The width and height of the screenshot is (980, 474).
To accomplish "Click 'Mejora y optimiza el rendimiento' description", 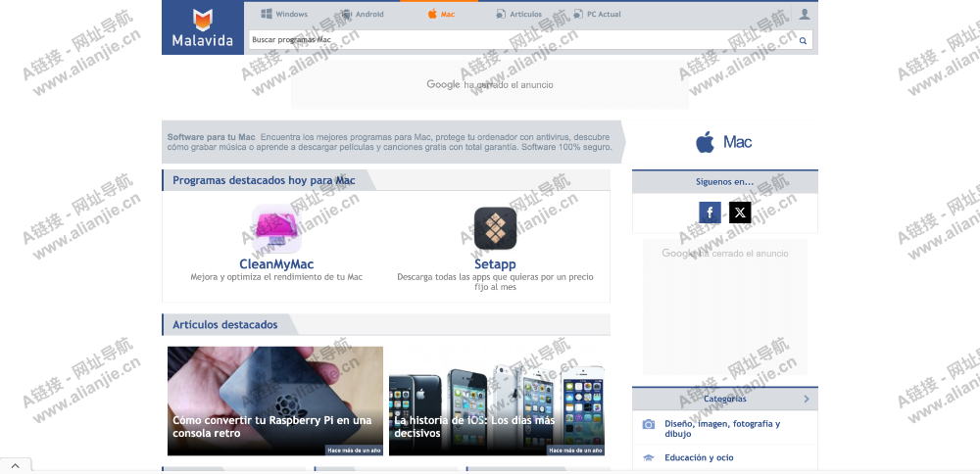I will (276, 276).
